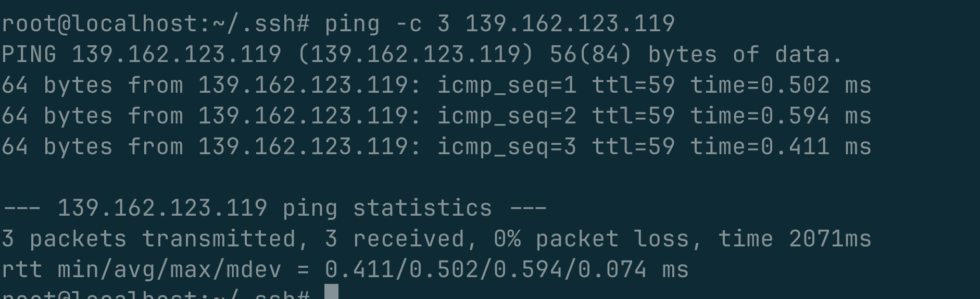Click icmp_seq=3 in third reply line

pyautogui.click(x=507, y=147)
